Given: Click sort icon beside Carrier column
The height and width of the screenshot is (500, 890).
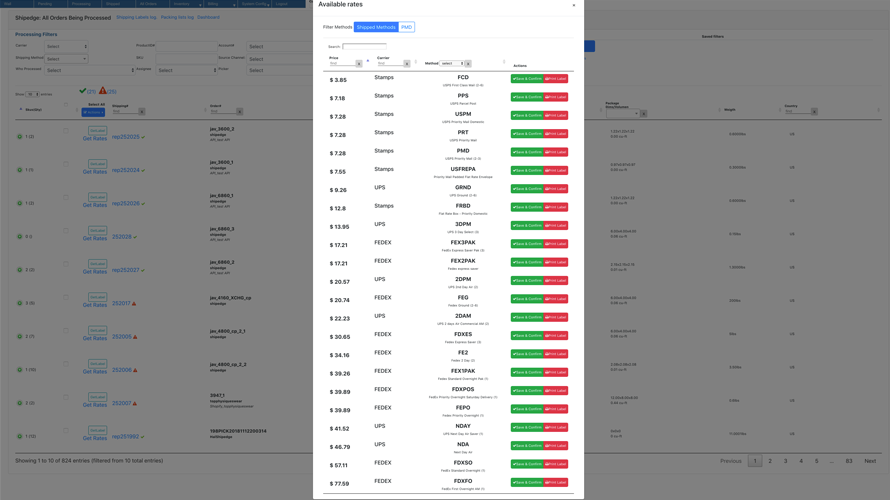Looking at the screenshot, I should tap(416, 61).
